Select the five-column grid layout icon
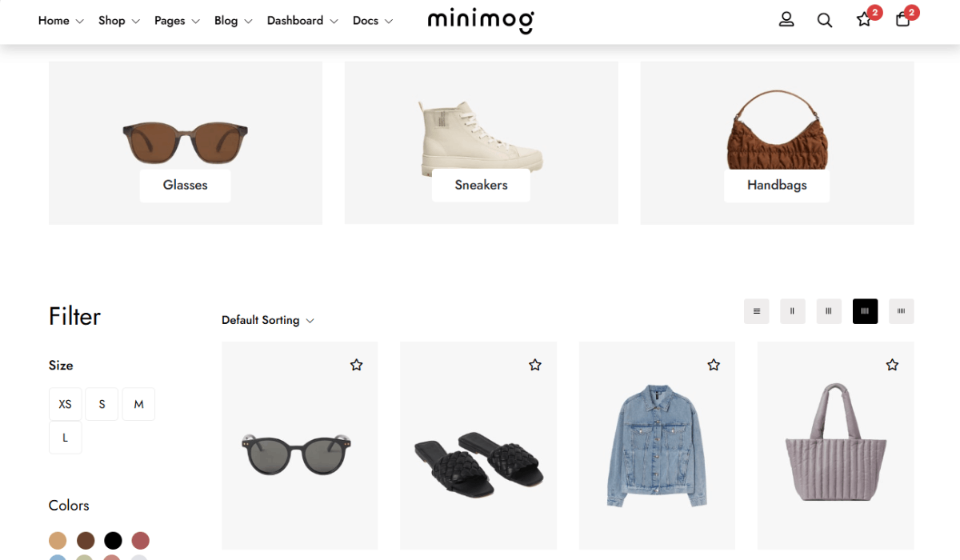This screenshot has width=960, height=560. pyautogui.click(x=902, y=311)
